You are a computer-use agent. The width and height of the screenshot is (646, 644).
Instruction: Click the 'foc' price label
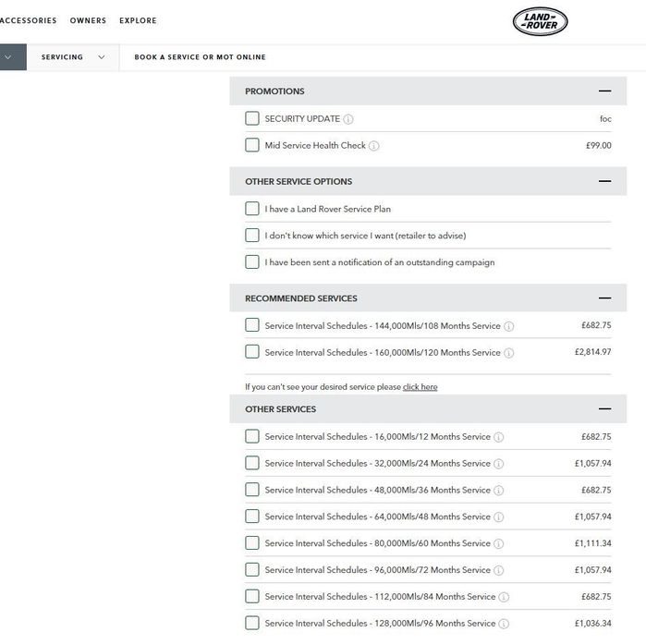605,119
